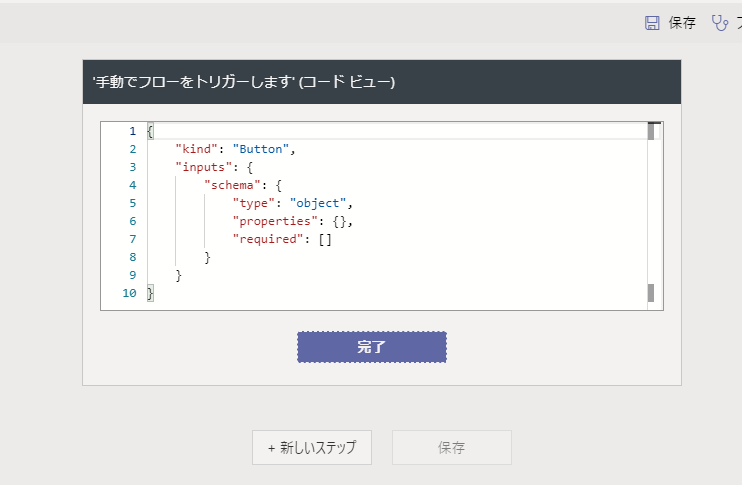
Task: Click the "required" key on line 7
Action: tap(268, 239)
